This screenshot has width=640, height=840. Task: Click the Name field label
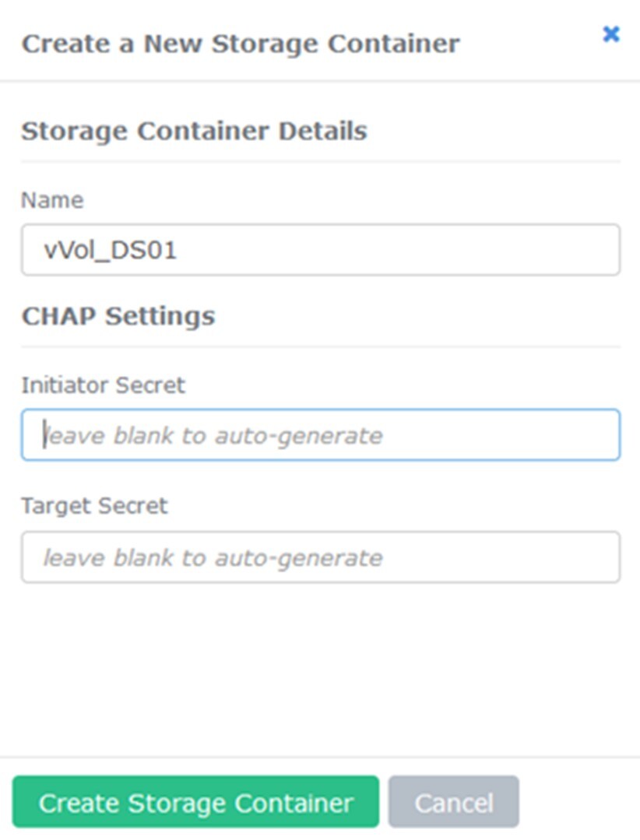[x=52, y=200]
